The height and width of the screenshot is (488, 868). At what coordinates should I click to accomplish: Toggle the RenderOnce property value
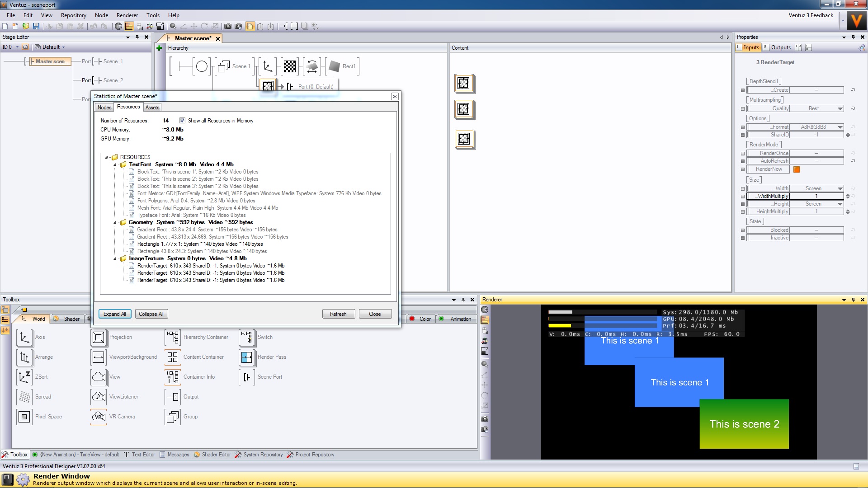[x=816, y=153]
